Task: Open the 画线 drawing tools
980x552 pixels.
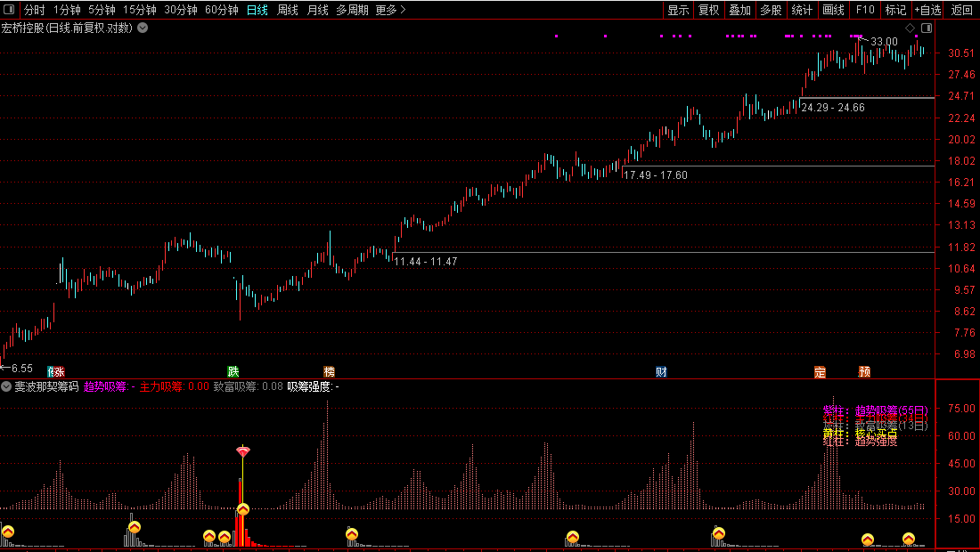Action: [x=833, y=10]
